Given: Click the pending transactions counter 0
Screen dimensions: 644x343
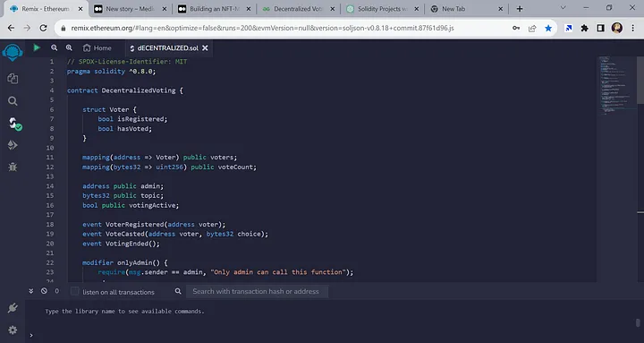Looking at the screenshot, I should [56, 291].
